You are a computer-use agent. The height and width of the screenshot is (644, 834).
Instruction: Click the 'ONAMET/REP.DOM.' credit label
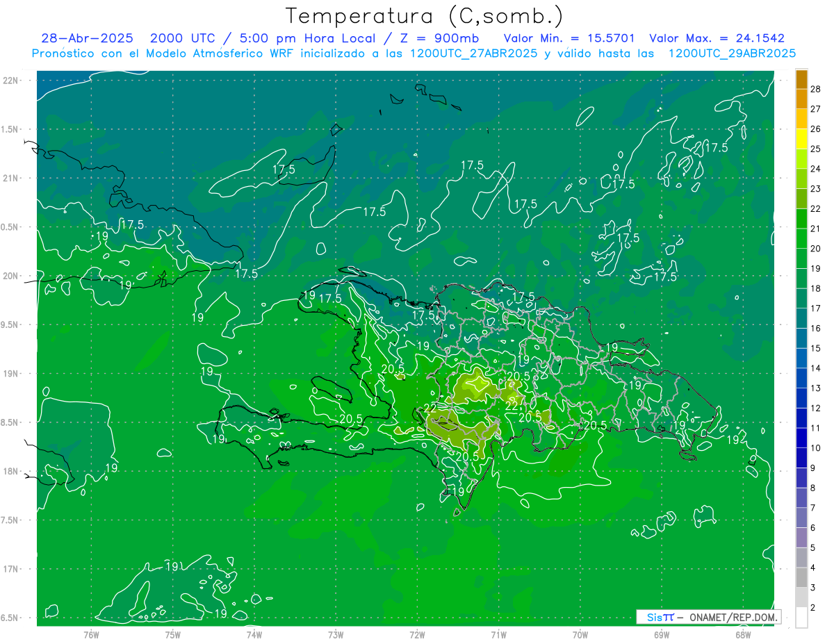tap(733, 617)
